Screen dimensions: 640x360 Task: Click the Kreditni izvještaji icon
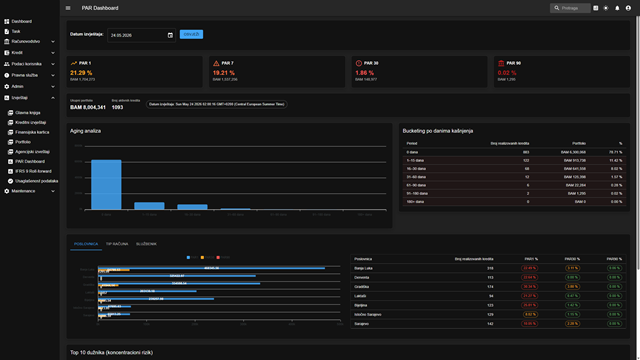click(11, 122)
